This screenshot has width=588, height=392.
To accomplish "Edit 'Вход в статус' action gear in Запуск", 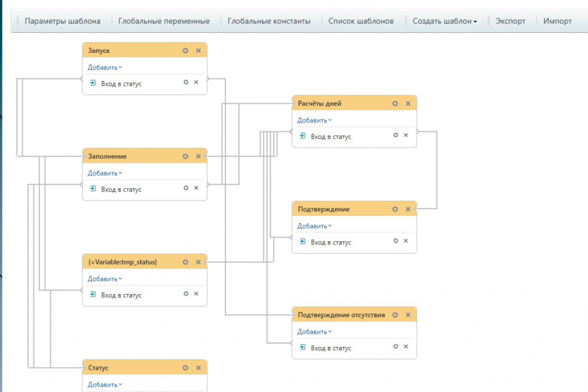I will click(186, 82).
